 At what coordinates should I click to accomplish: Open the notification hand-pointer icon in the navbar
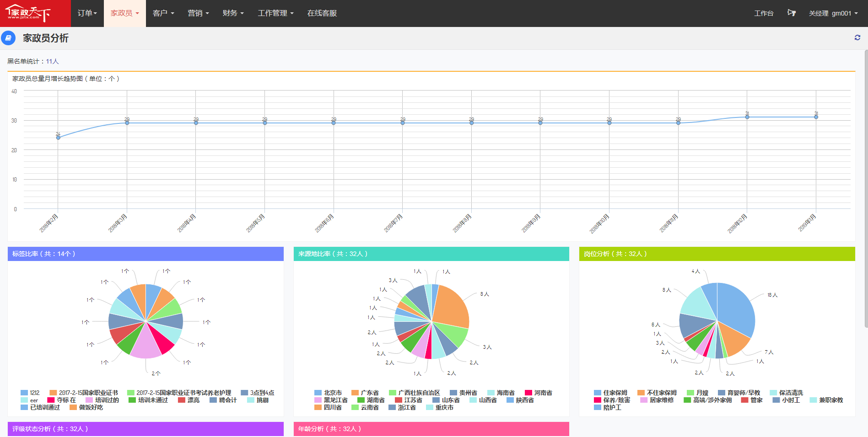click(x=791, y=13)
